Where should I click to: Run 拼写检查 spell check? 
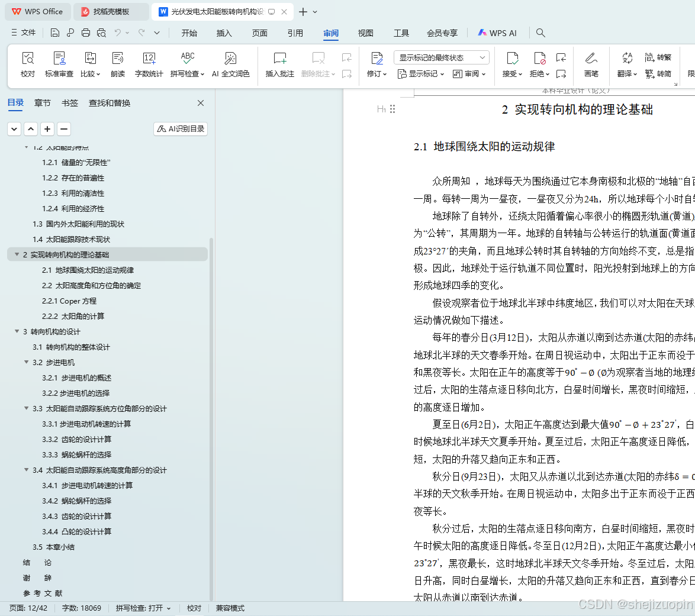pos(187,64)
